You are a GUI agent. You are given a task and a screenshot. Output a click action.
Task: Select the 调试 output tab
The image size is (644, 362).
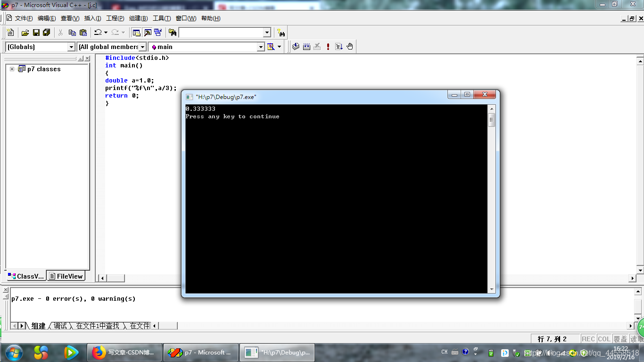(60, 326)
